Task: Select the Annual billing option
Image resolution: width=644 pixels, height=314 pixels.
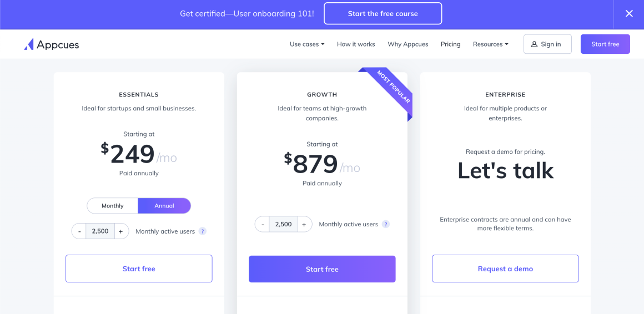Action: click(x=164, y=206)
